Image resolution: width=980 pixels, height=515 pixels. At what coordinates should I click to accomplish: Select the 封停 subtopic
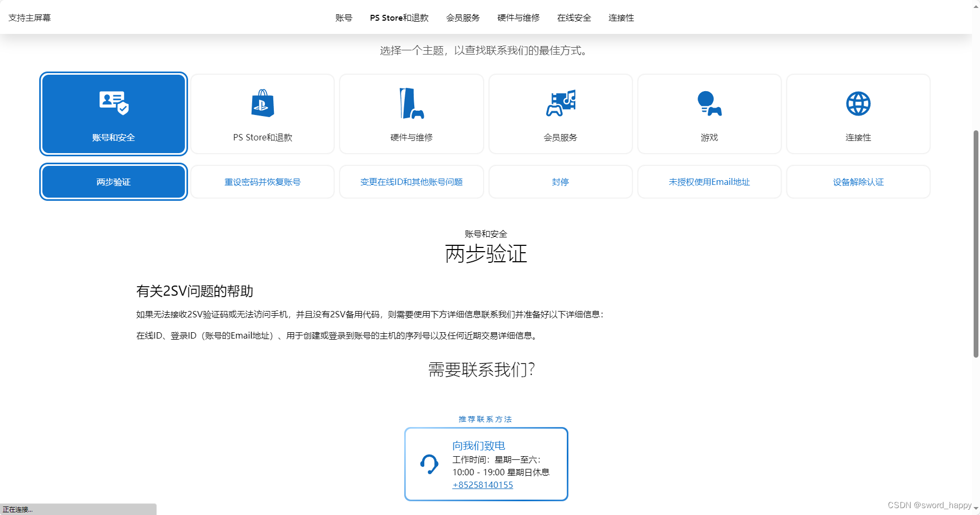[x=560, y=182]
